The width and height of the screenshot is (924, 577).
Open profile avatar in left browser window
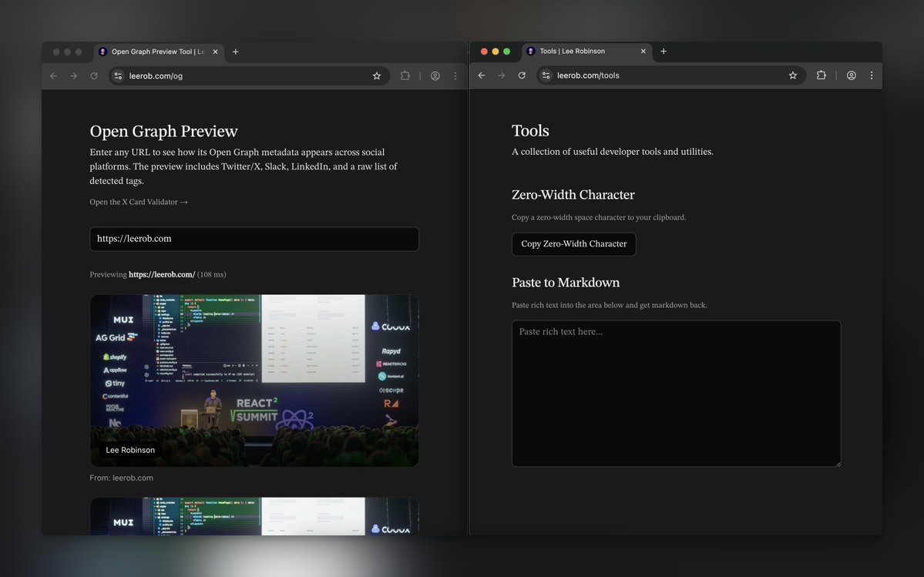(x=435, y=76)
